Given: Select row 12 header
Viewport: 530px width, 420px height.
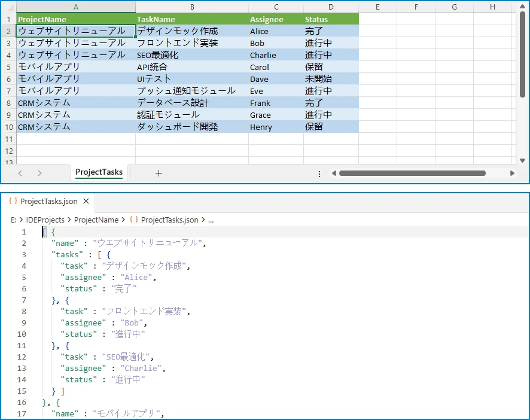Looking at the screenshot, I should click(8, 151).
